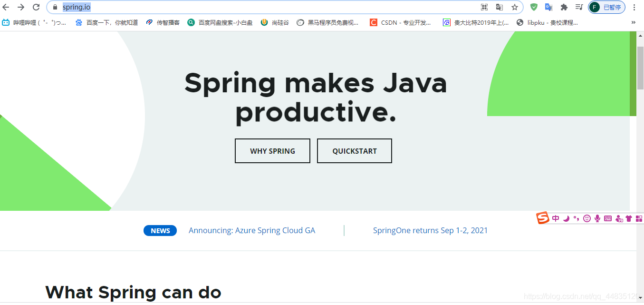Image resolution: width=644 pixels, height=305 pixels.
Task: Go forward with the browser arrow
Action: pyautogui.click(x=21, y=7)
